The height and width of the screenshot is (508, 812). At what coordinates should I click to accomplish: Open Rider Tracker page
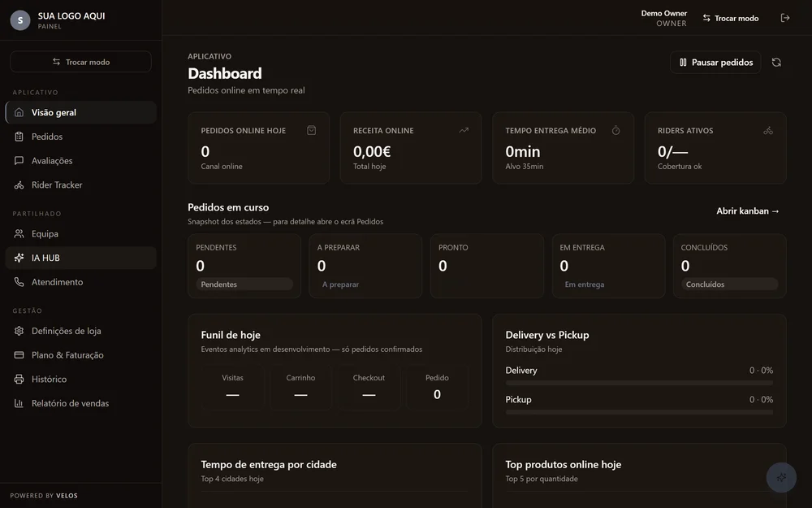click(80, 185)
